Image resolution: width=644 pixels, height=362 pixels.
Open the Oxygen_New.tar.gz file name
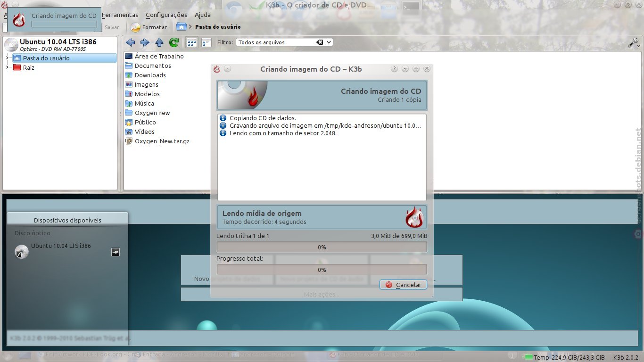(162, 141)
